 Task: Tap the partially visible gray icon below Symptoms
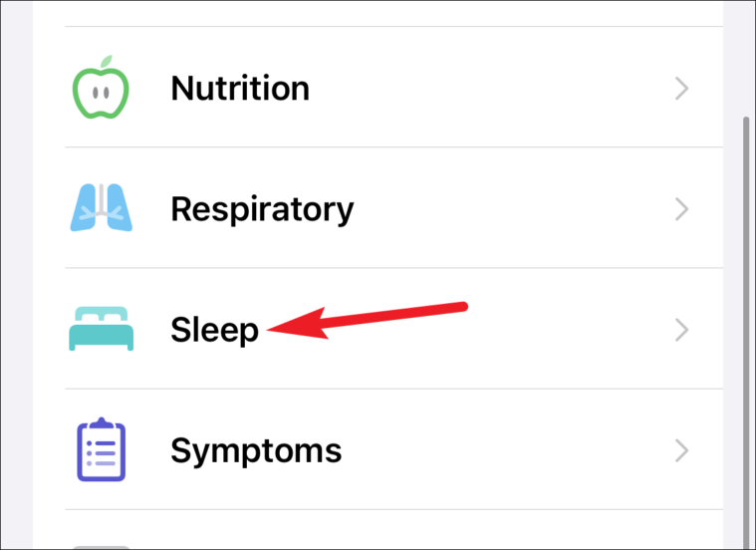(x=101, y=548)
